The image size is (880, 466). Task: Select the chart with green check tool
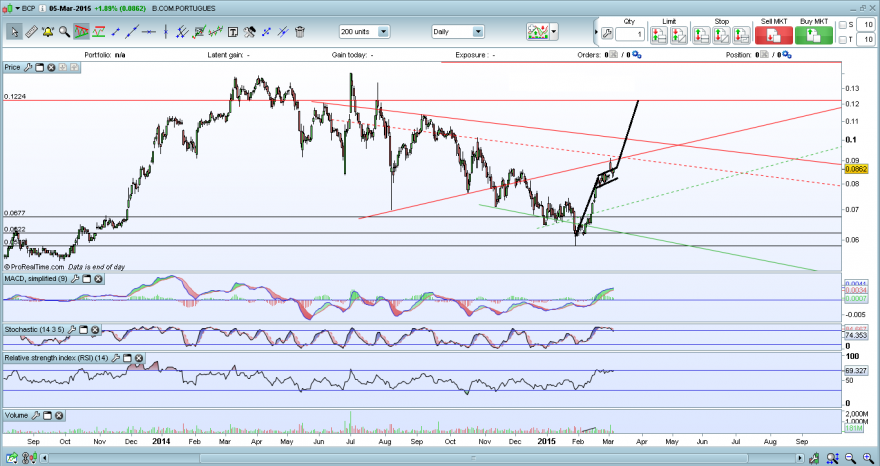tap(199, 32)
